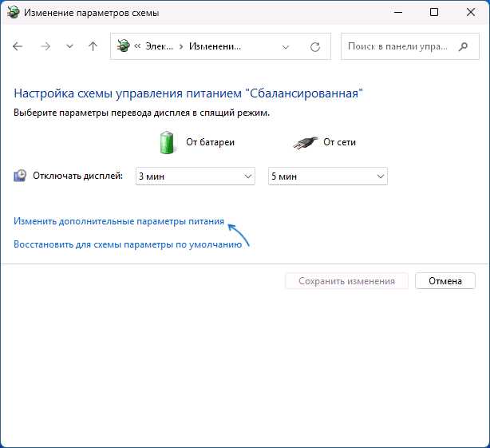Click the display-off monitor icon
This screenshot has height=448, width=490.
(x=21, y=176)
